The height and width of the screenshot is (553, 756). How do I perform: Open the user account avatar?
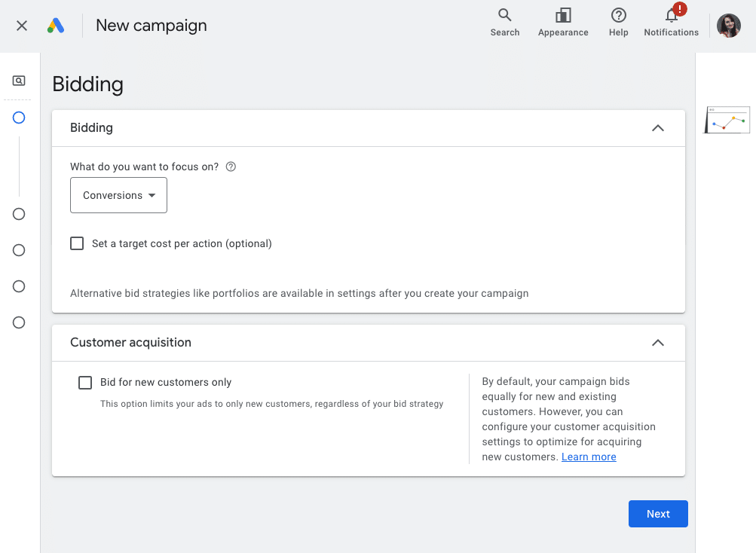coord(729,26)
